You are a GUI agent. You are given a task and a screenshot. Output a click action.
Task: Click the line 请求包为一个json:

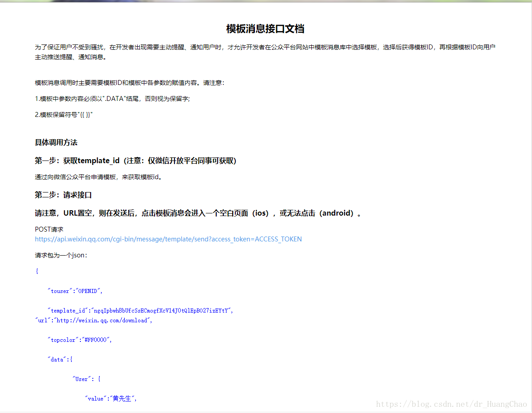61,255
